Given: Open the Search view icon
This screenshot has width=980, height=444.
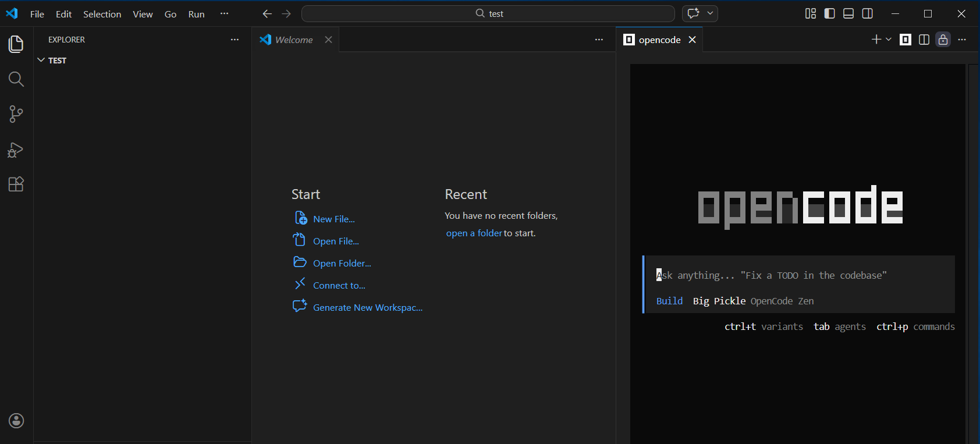Looking at the screenshot, I should (16, 79).
